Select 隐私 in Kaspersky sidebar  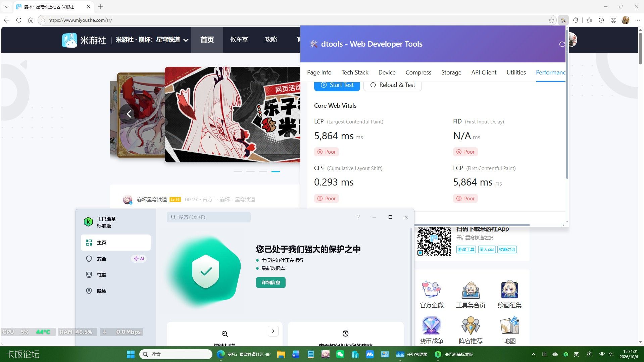point(116,291)
